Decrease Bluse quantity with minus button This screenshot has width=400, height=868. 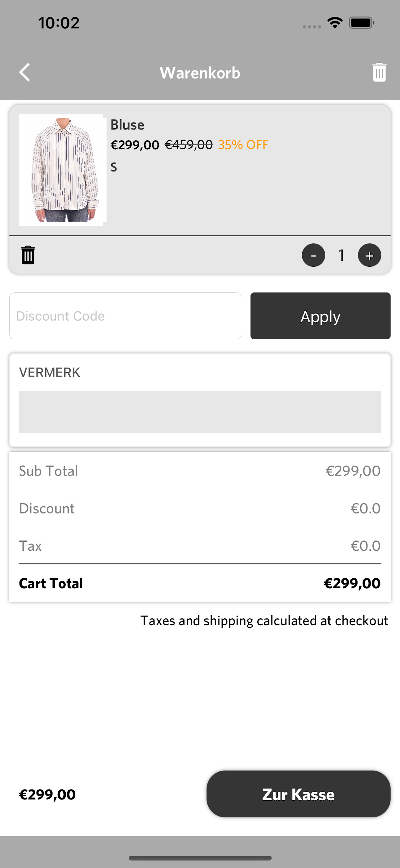[313, 255]
